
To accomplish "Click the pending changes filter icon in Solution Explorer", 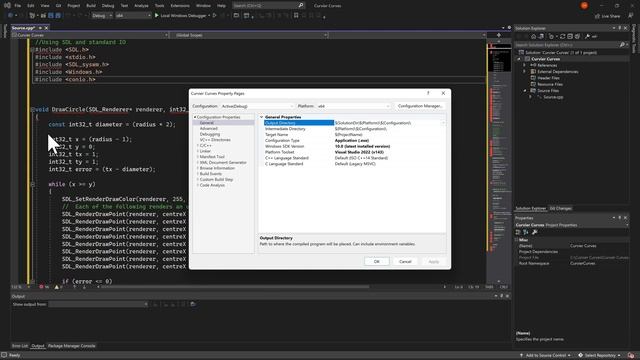I will [x=551, y=37].
